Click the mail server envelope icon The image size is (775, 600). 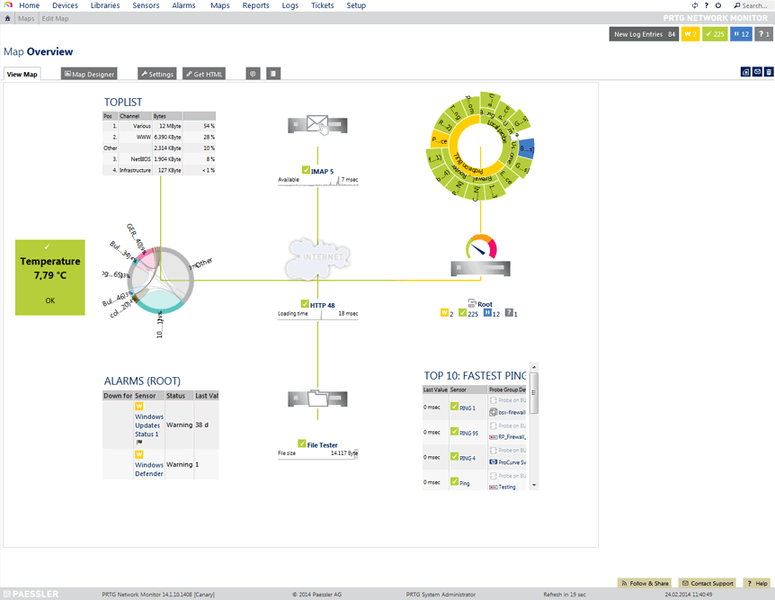318,125
